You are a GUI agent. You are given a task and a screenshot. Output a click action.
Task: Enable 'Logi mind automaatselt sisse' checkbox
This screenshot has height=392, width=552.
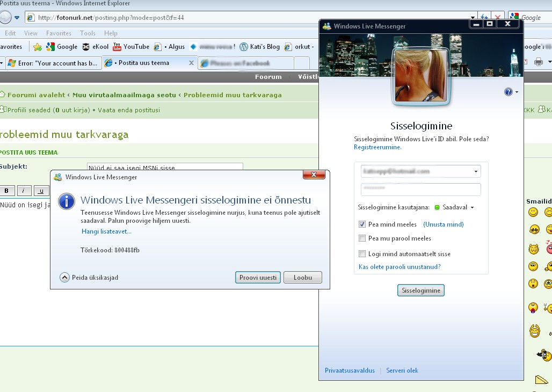point(362,253)
